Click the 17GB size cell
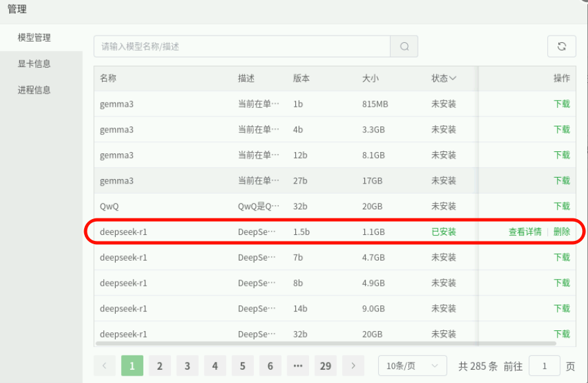The height and width of the screenshot is (383, 588). (372, 180)
